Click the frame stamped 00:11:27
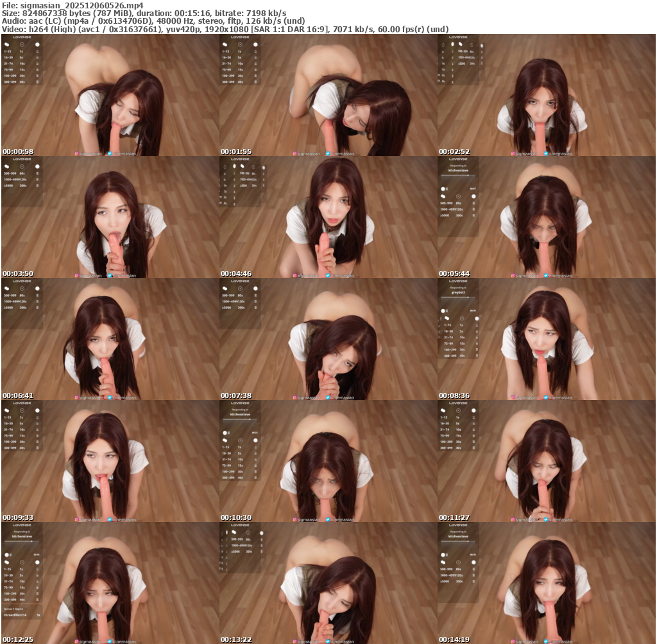This screenshot has height=644, width=657. click(546, 461)
